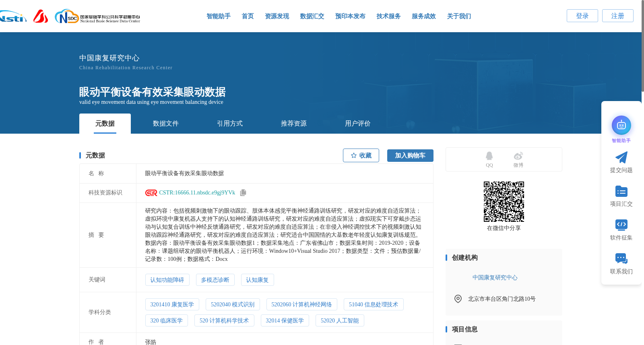Open the 智能助手 robot icon in sidebar
Image resolution: width=644 pixels, height=345 pixels.
621,125
